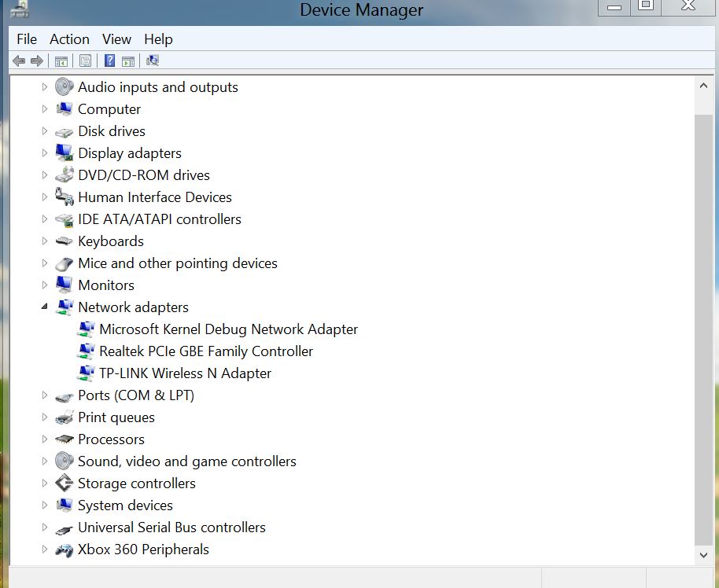
Task: Select the Storage controllers label
Action: point(137,483)
